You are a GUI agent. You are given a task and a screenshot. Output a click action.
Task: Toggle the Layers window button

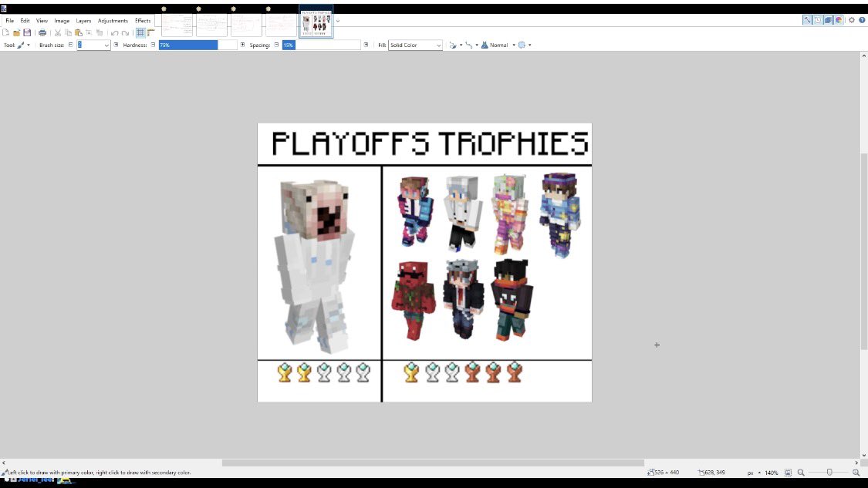[x=828, y=20]
